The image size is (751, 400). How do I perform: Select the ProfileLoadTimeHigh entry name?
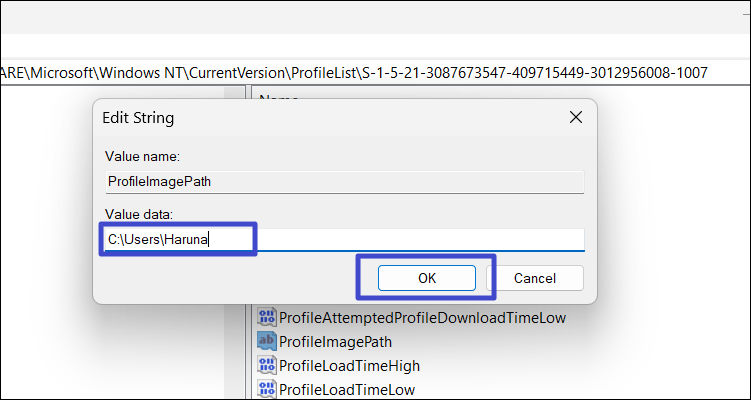coord(349,366)
